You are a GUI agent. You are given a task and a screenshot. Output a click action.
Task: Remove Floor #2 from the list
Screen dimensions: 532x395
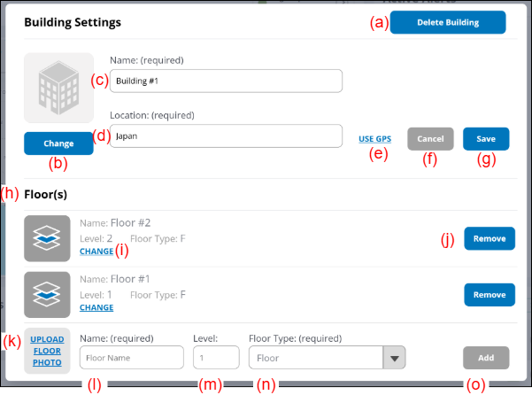pos(489,238)
